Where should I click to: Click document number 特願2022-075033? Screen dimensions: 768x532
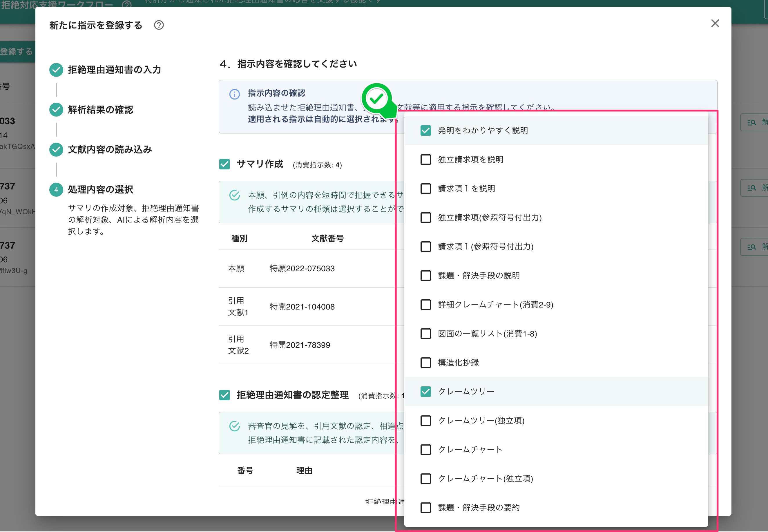(302, 268)
